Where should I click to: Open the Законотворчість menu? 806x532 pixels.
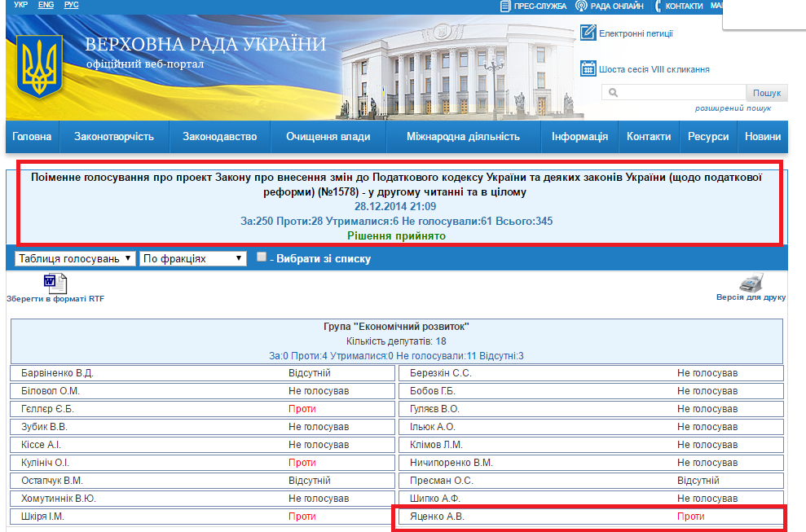tap(114, 137)
